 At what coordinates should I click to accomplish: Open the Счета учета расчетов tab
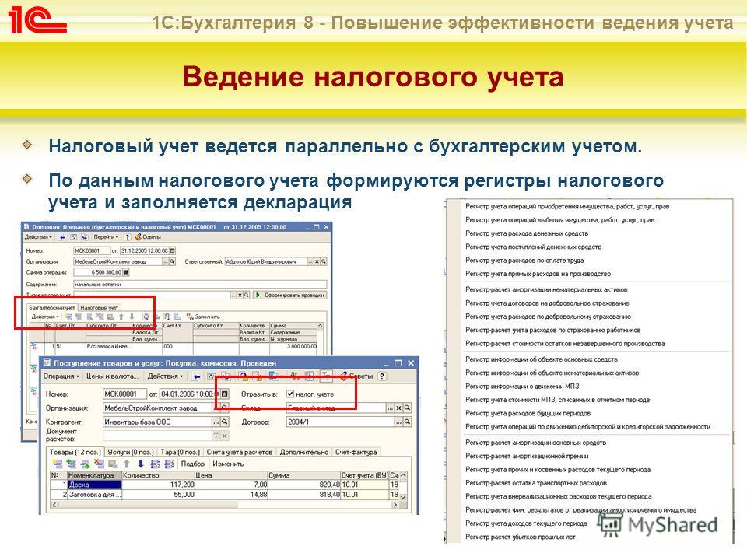click(240, 452)
